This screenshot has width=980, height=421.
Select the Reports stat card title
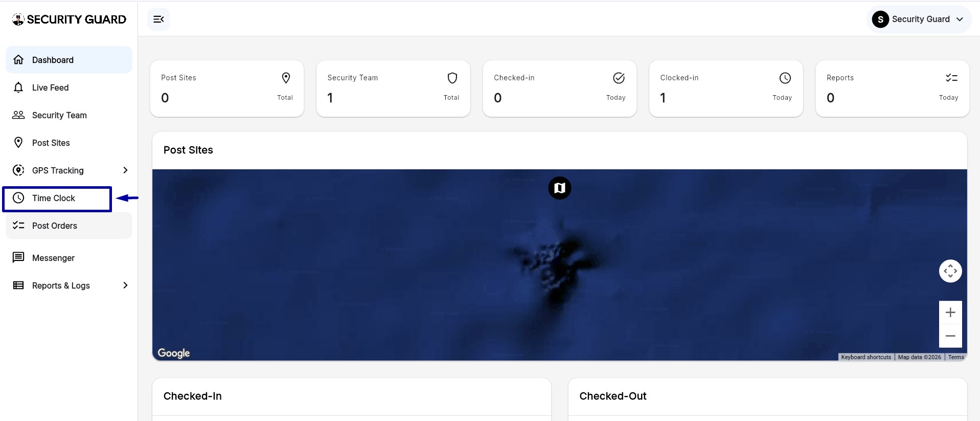coord(840,78)
